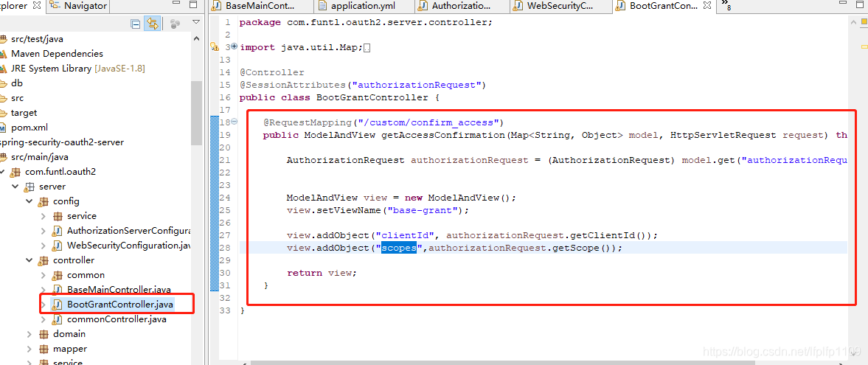Click highlighted "scopes" string in editor
The height and width of the screenshot is (365, 868).
click(398, 248)
